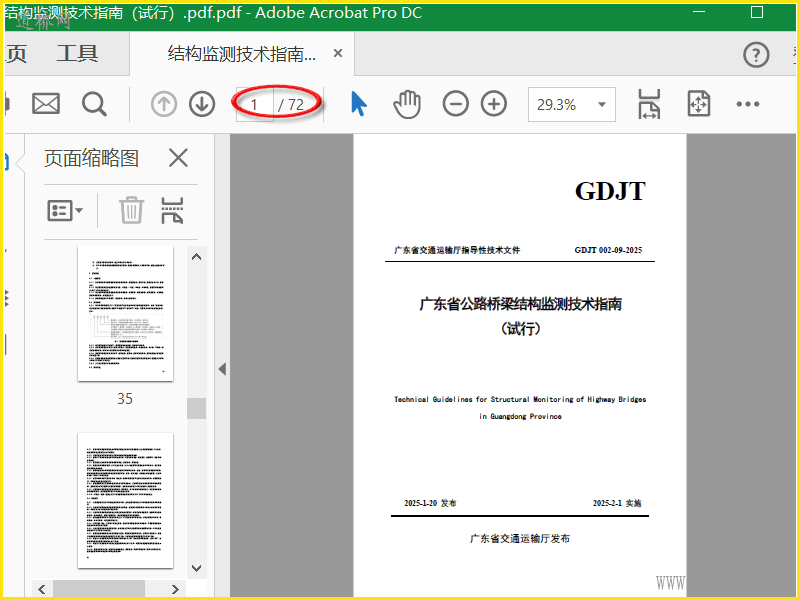Viewport: 800px width, 600px height.
Task: Go to next page arrow
Action: (x=202, y=104)
